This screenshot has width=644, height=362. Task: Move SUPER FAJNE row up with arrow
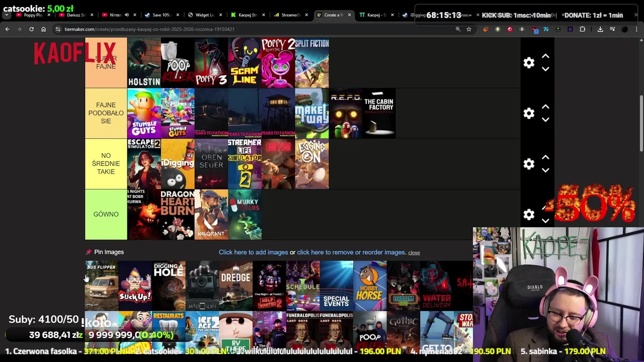(545, 56)
